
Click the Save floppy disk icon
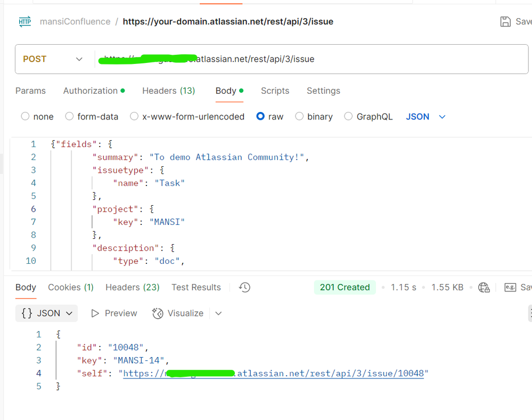pos(505,21)
